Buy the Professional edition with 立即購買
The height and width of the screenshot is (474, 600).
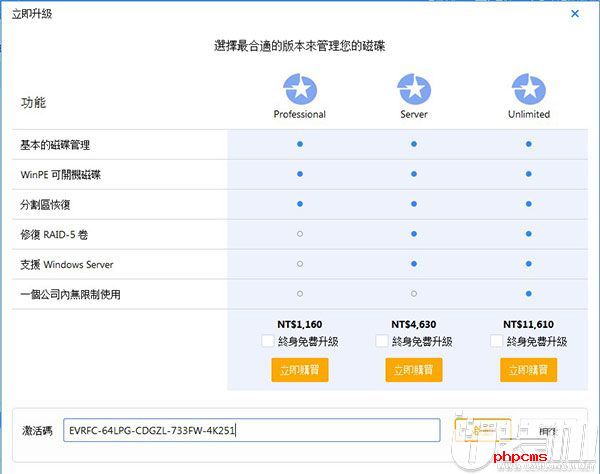coord(300,370)
